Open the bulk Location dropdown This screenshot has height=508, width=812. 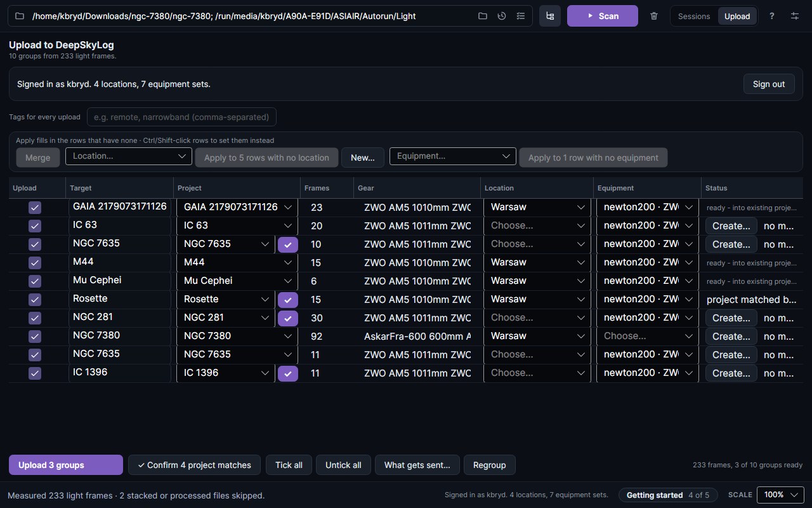129,156
